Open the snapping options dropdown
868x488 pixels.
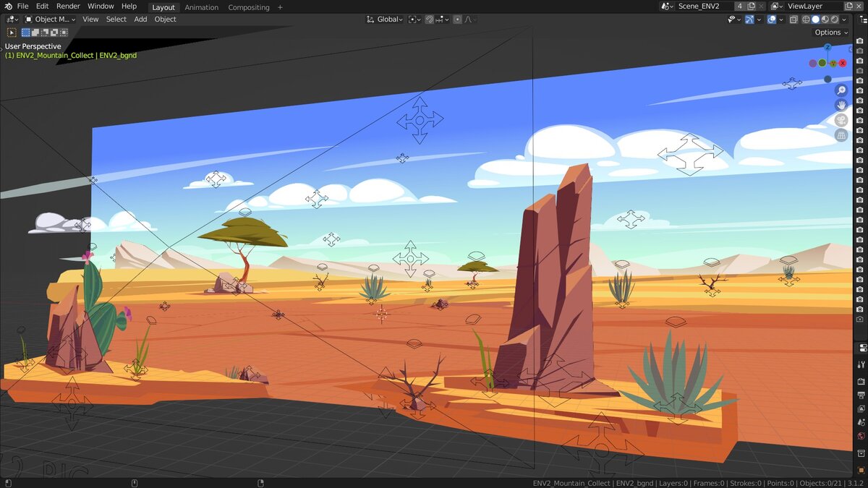(442, 20)
